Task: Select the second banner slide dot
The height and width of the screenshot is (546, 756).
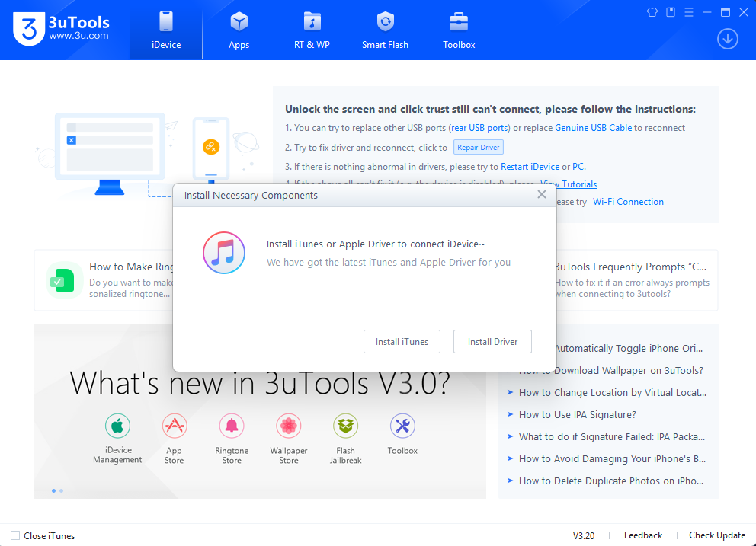Action: tap(61, 490)
